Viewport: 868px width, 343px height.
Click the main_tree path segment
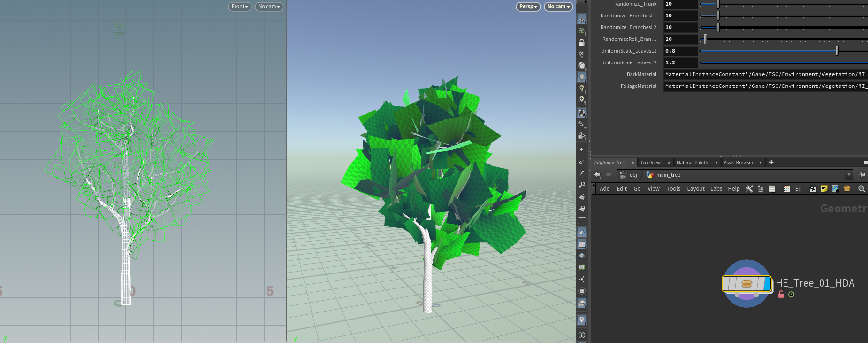point(663,175)
